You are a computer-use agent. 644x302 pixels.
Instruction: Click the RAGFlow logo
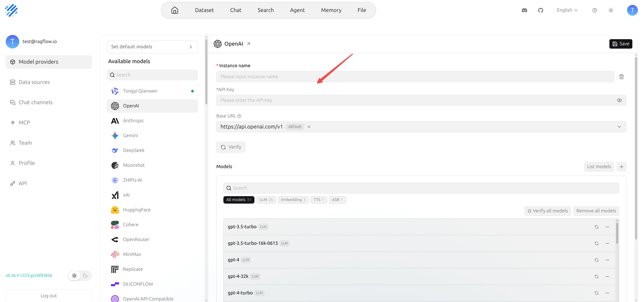[x=11, y=10]
